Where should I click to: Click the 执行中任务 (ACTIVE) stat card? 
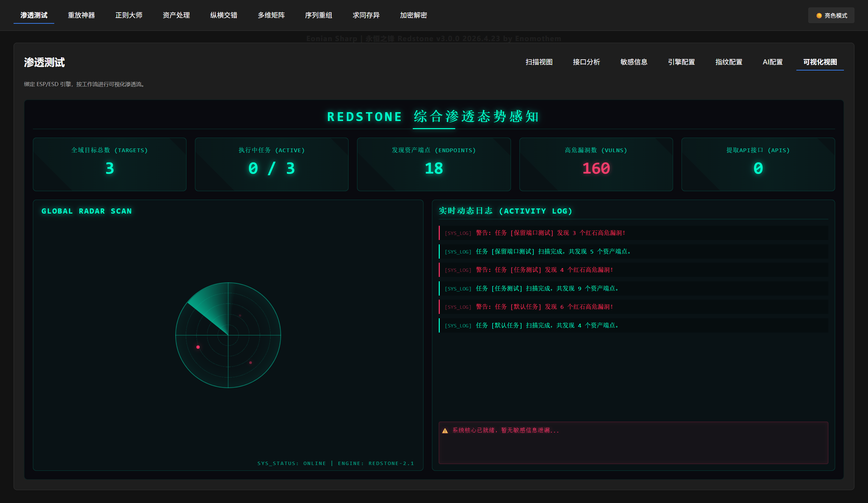pyautogui.click(x=272, y=164)
